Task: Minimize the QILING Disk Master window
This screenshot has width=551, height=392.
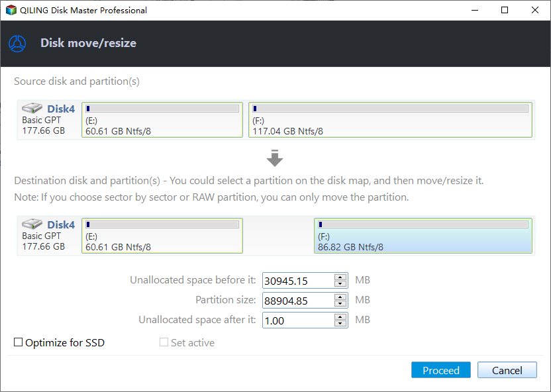Action: 475,10
